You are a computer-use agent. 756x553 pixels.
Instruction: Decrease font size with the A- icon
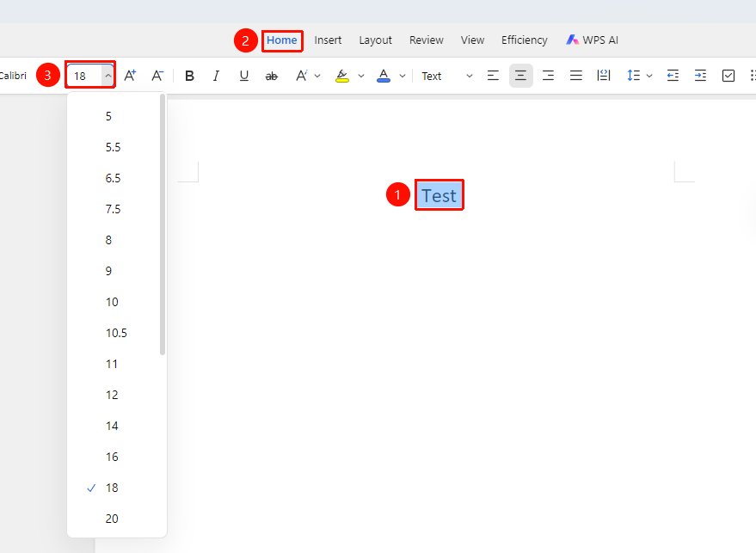pos(157,76)
